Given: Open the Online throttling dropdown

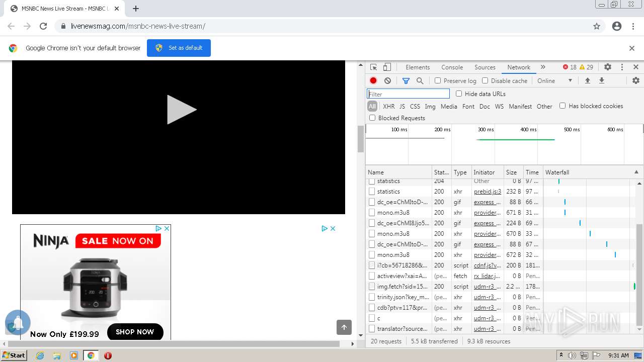Looking at the screenshot, I should (x=554, y=80).
